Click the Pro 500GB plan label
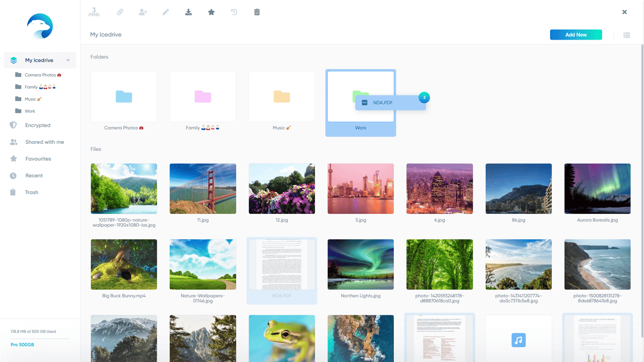644x362 pixels. (x=22, y=344)
